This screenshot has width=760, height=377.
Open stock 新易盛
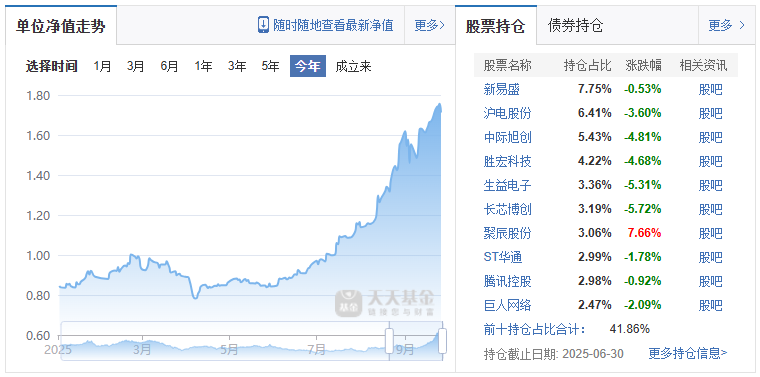pyautogui.click(x=501, y=89)
